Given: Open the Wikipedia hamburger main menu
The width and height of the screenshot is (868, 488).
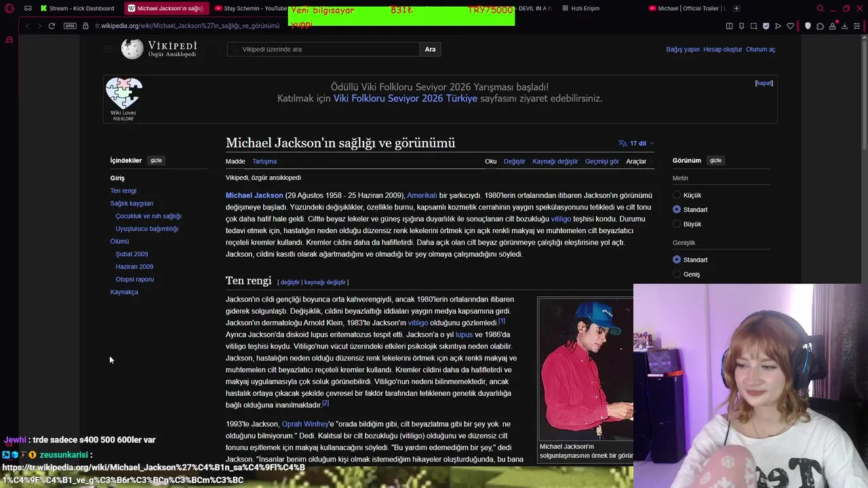Looking at the screenshot, I should pos(107,49).
